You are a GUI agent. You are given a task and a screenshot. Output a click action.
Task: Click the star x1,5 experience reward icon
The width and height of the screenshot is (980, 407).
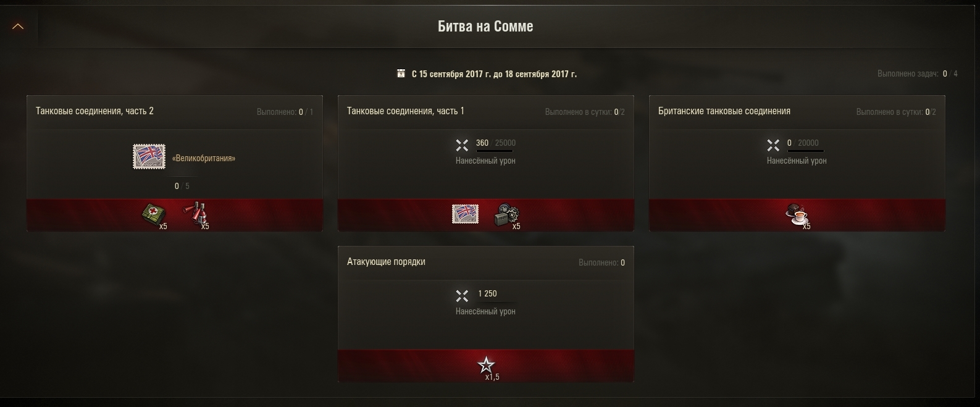(x=487, y=365)
